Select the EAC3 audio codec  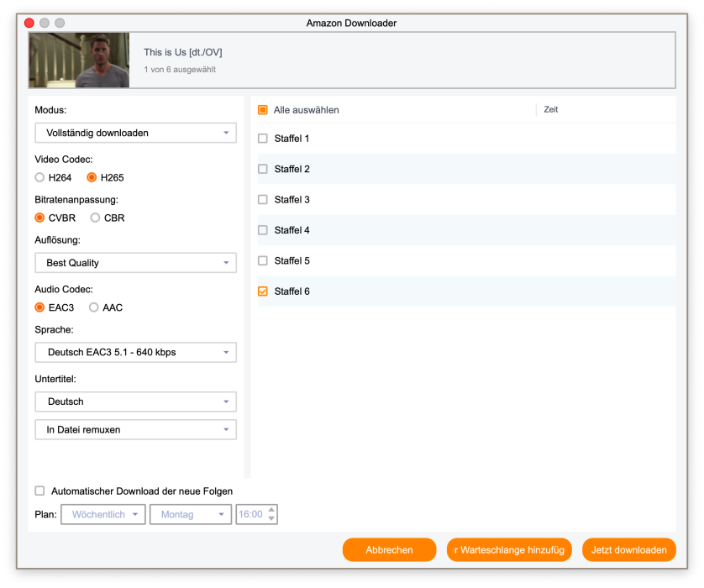click(39, 307)
